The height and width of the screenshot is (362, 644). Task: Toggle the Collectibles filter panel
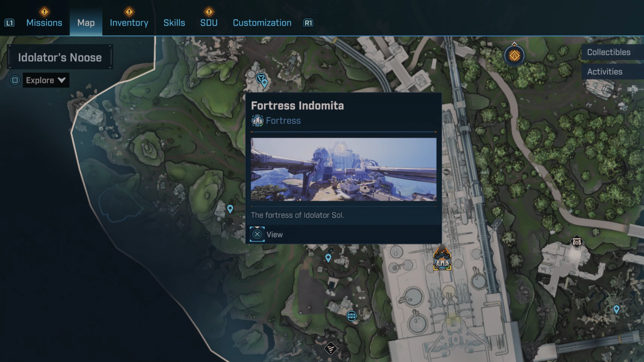(x=609, y=52)
